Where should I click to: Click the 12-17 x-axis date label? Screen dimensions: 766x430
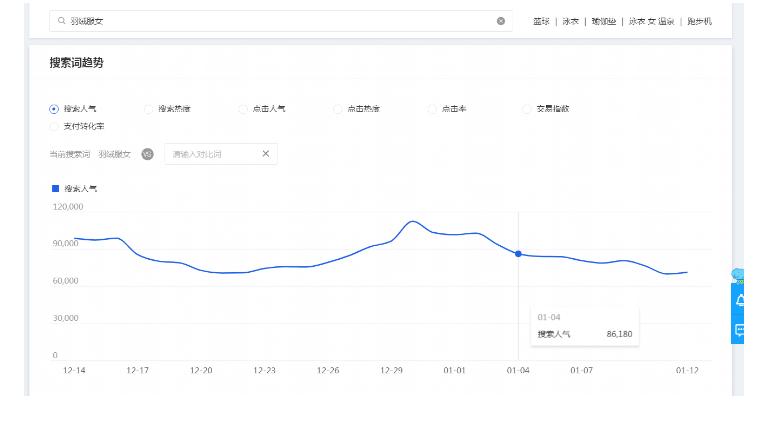pyautogui.click(x=137, y=370)
